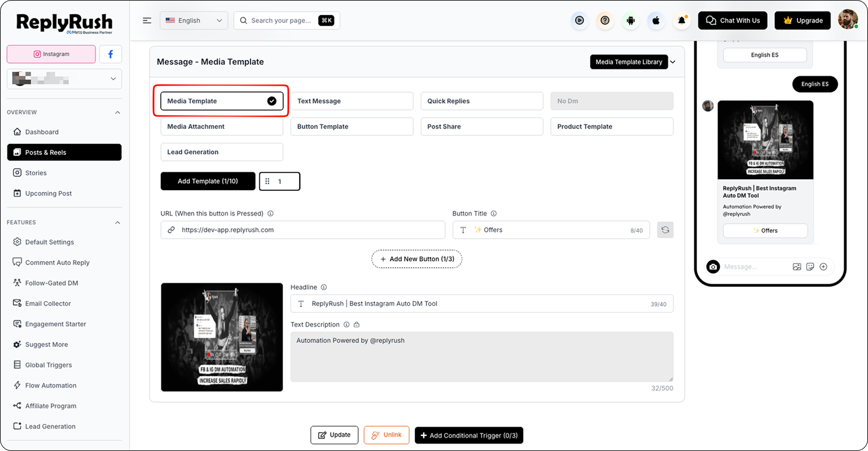The image size is (868, 451).
Task: Click the Unlink button
Action: (387, 435)
